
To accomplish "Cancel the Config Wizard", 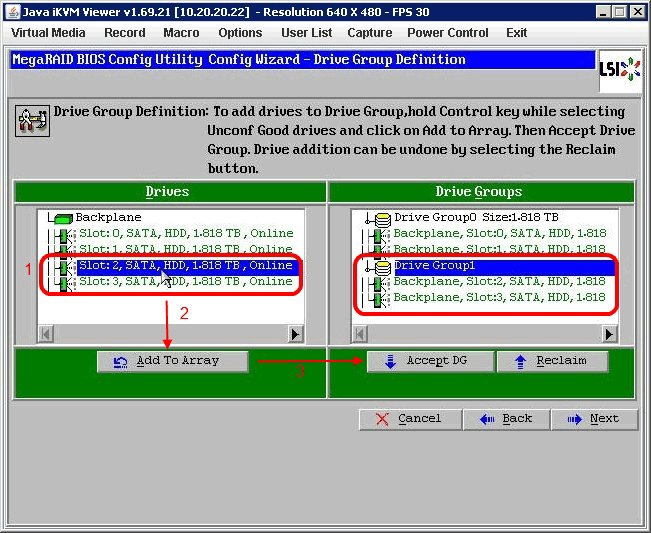I will [410, 419].
